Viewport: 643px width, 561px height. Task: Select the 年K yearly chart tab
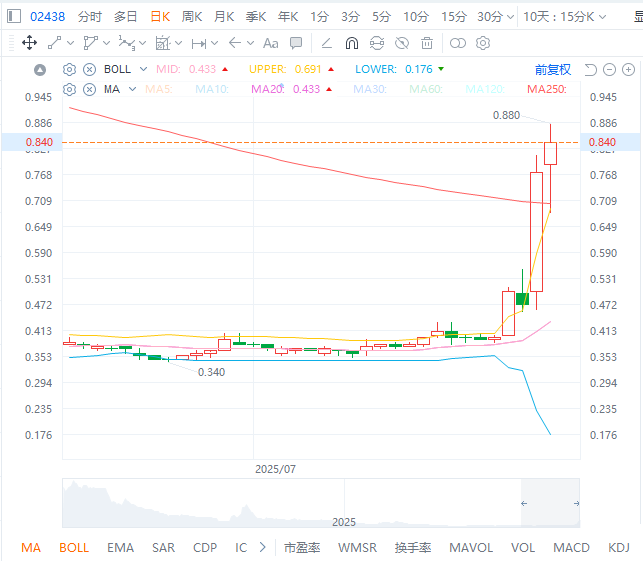(288, 16)
